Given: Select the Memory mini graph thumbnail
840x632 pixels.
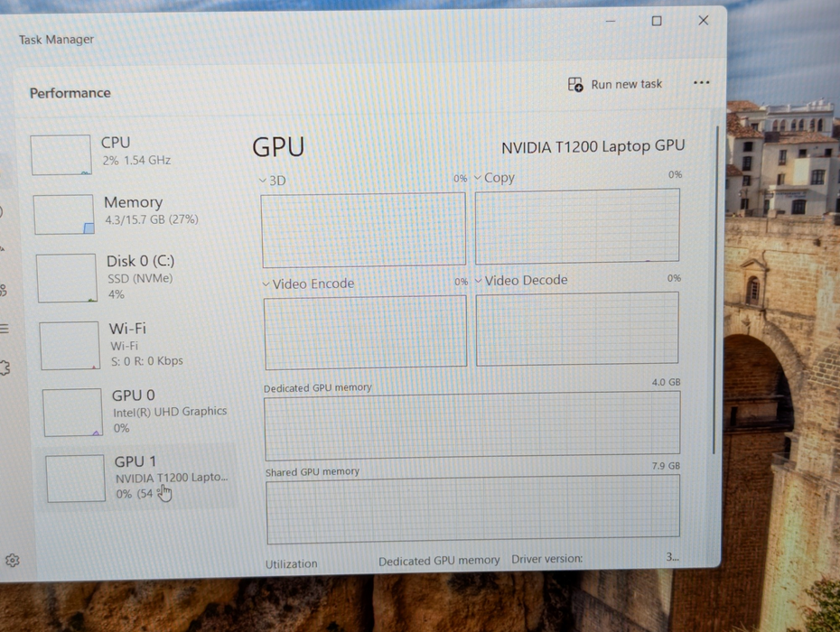Looking at the screenshot, I should (64, 214).
